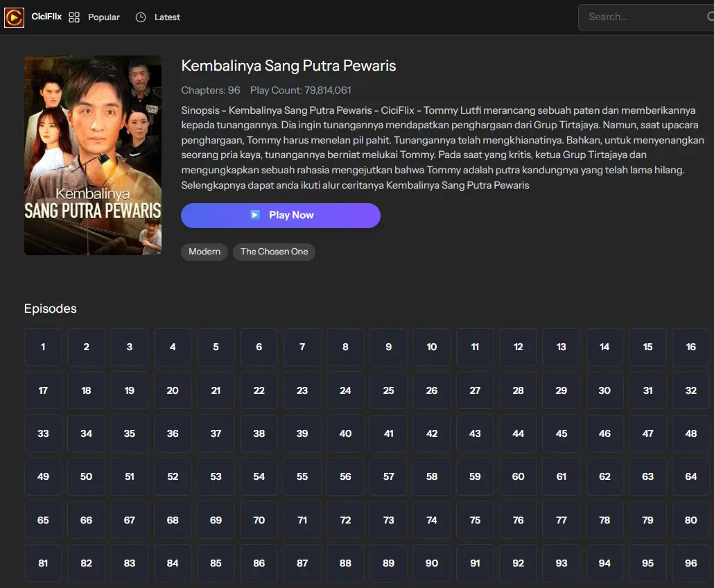Open the Popular menu item
Viewport: 714px width, 588px height.
coord(103,17)
